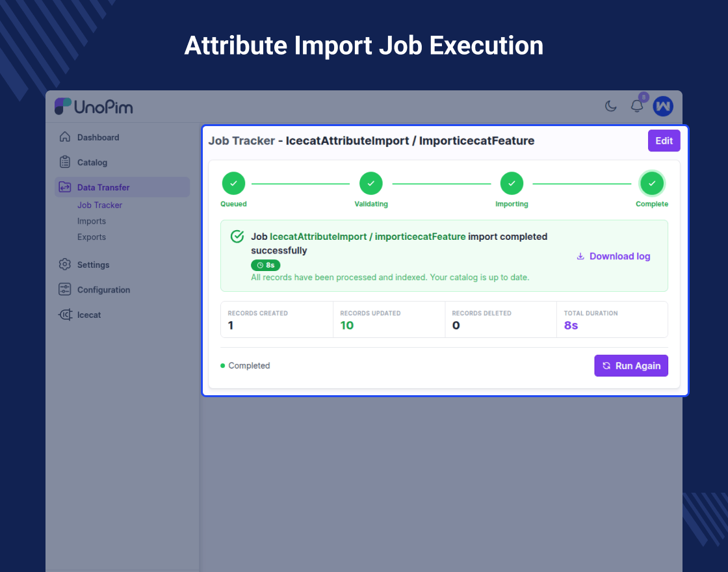Click IcecatAttributeImport job name link
Viewport: 728px width, 572px height.
pyautogui.click(x=368, y=237)
